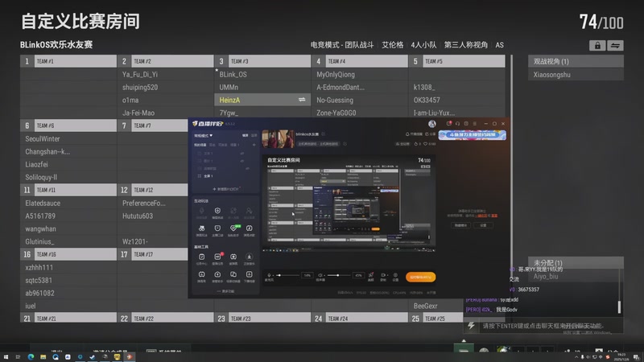Viewport: 644px width, 362px height.
Task: Open the 常规模式 mode dropdown
Action: pos(204,135)
